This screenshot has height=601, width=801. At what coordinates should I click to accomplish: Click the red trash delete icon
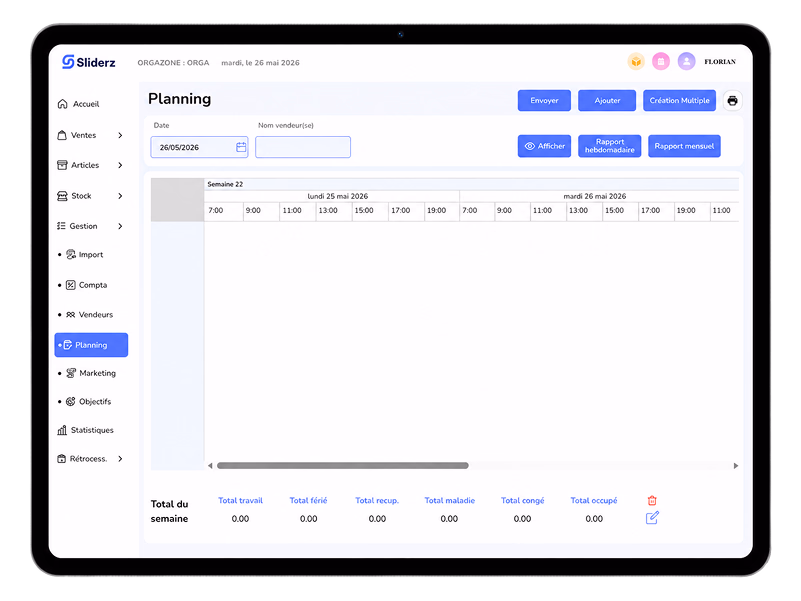pos(652,500)
